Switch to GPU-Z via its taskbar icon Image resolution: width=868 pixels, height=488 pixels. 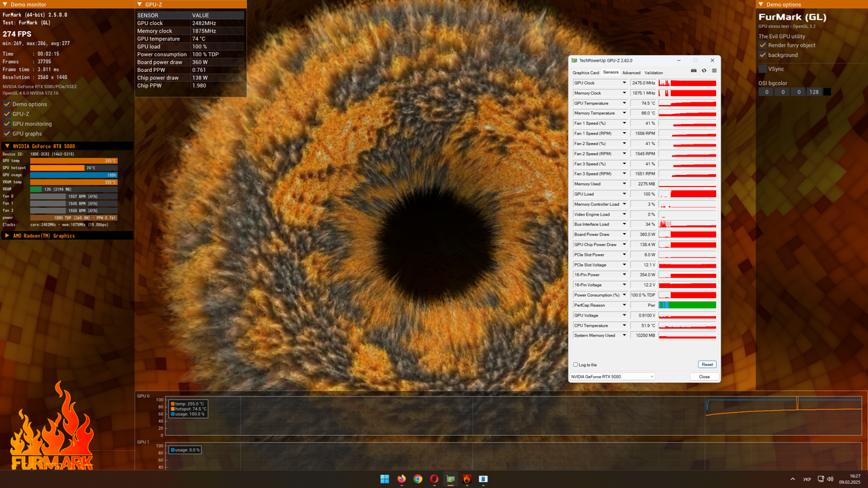coord(450,479)
